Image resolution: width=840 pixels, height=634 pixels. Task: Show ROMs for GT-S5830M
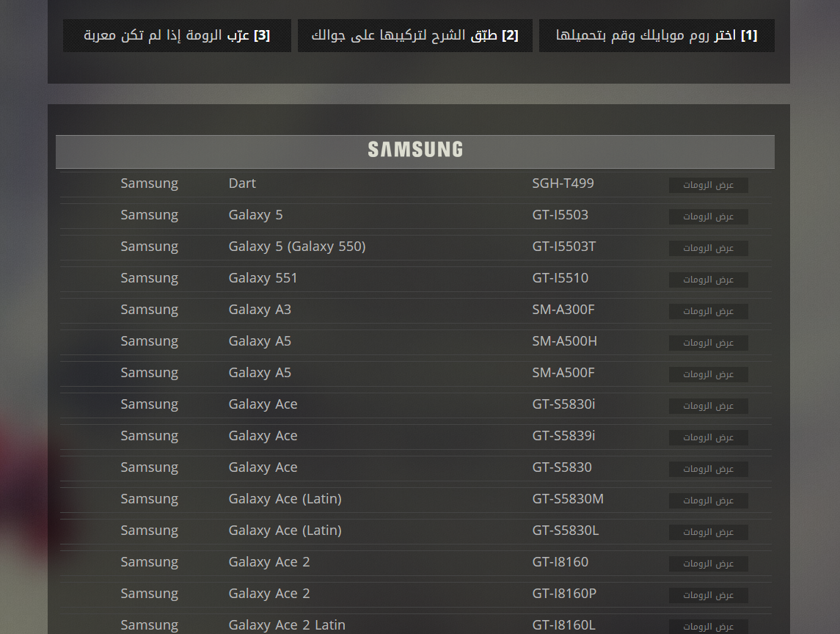708,501
